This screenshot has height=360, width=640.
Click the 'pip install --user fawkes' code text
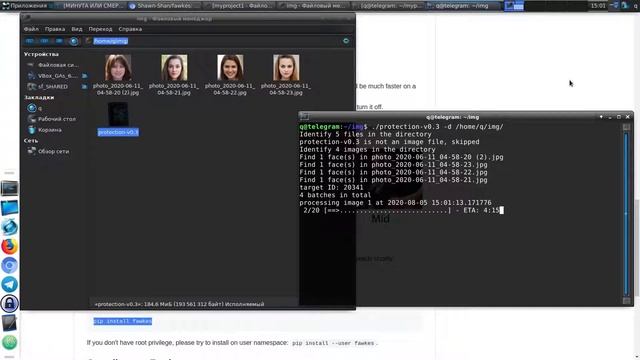(333, 343)
